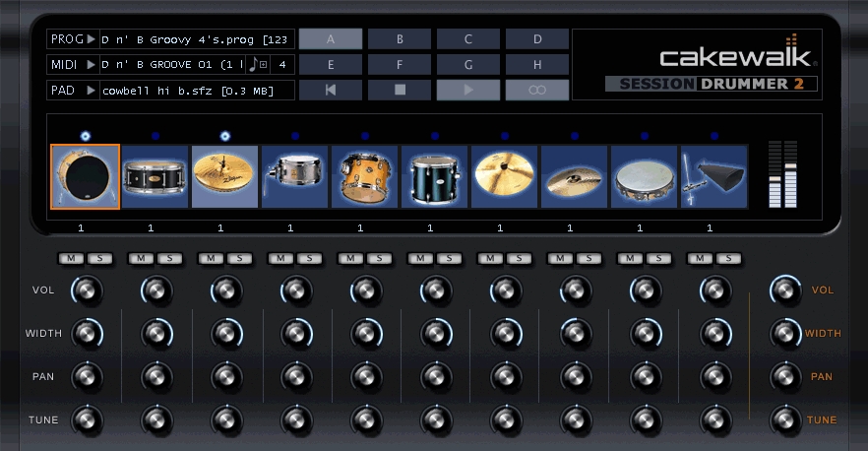The image size is (868, 451).
Task: Click the output number under the cowbell
Action: (710, 227)
